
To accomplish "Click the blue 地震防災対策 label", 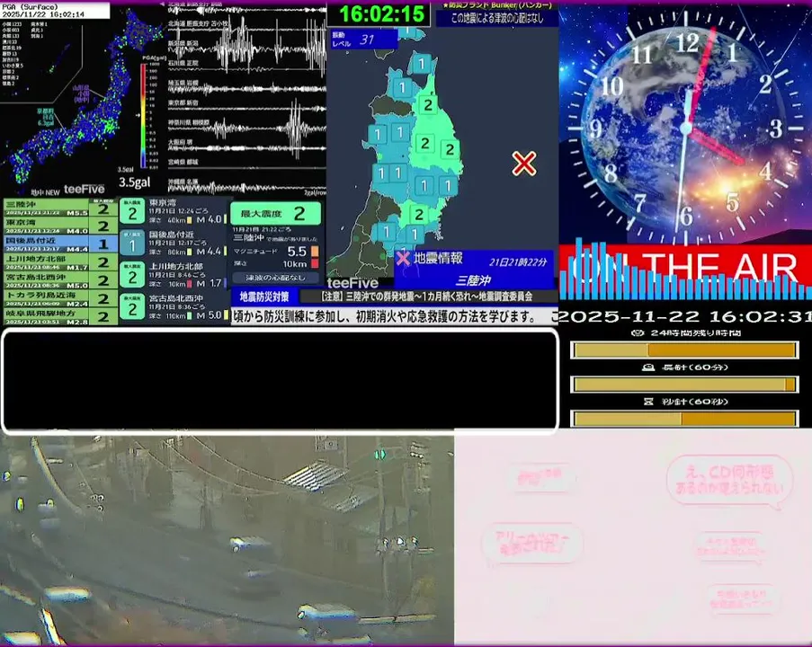I will coord(264,297).
